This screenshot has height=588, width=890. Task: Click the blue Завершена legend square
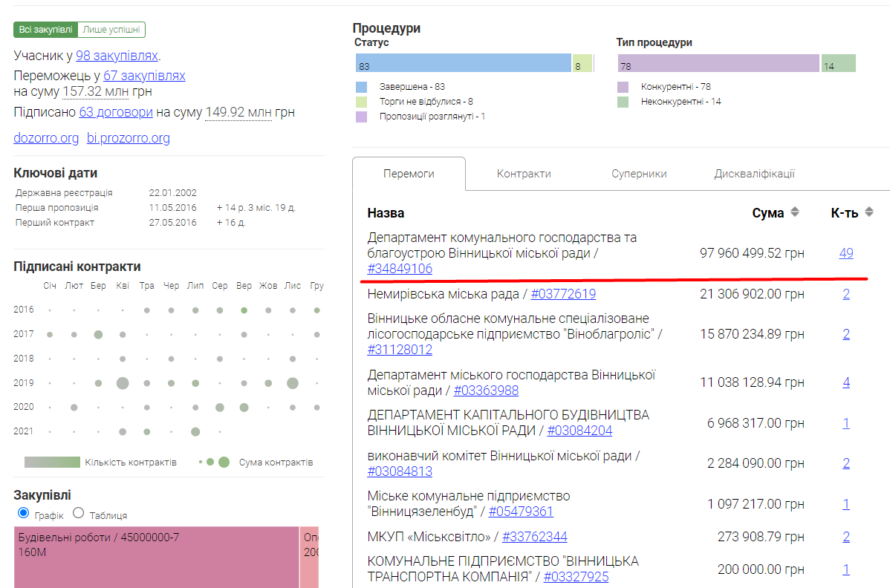[x=362, y=88]
